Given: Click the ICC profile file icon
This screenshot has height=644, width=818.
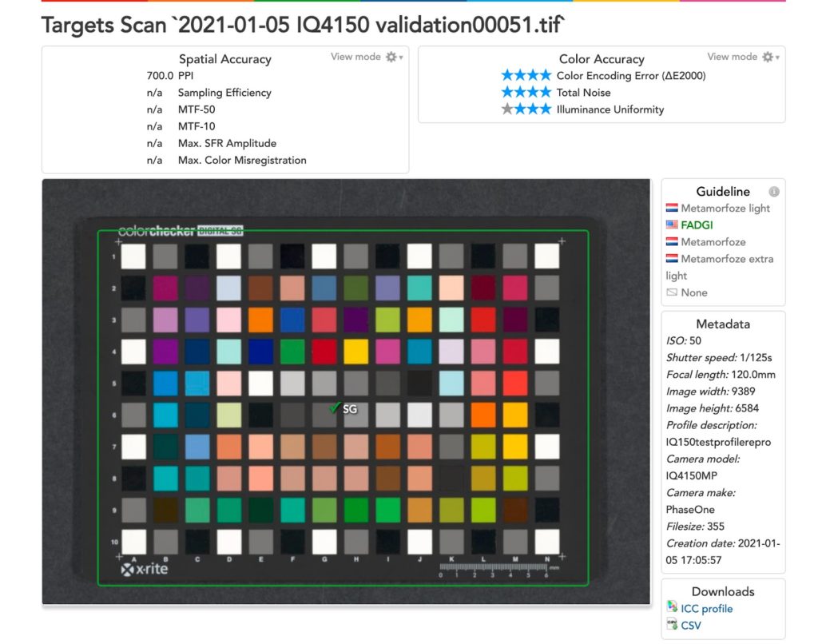Looking at the screenshot, I should (672, 608).
